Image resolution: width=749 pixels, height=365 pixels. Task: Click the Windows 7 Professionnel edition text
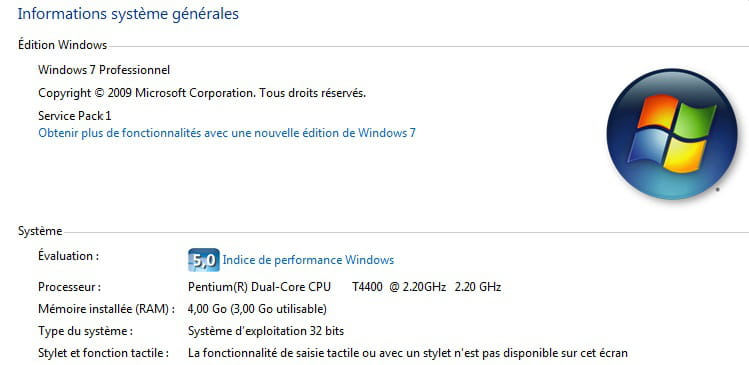pyautogui.click(x=104, y=70)
